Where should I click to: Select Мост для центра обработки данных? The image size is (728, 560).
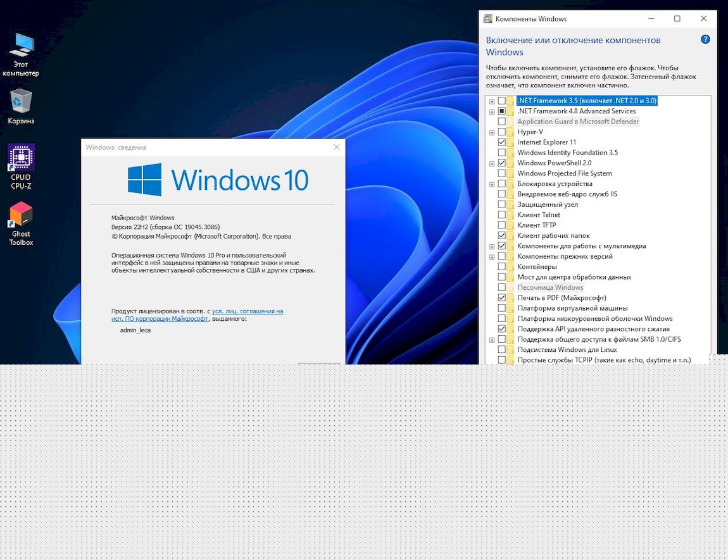[x=574, y=277]
